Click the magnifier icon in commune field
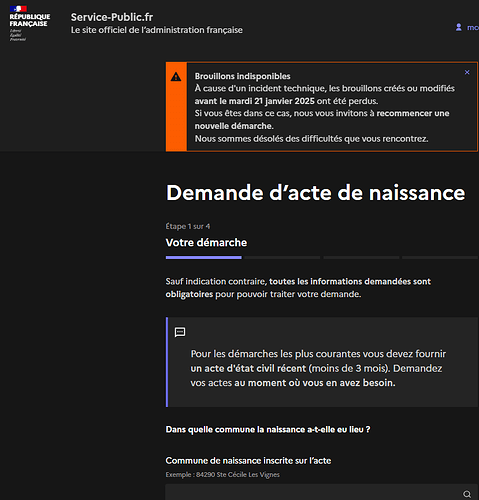This screenshot has width=479, height=500. click(467, 494)
